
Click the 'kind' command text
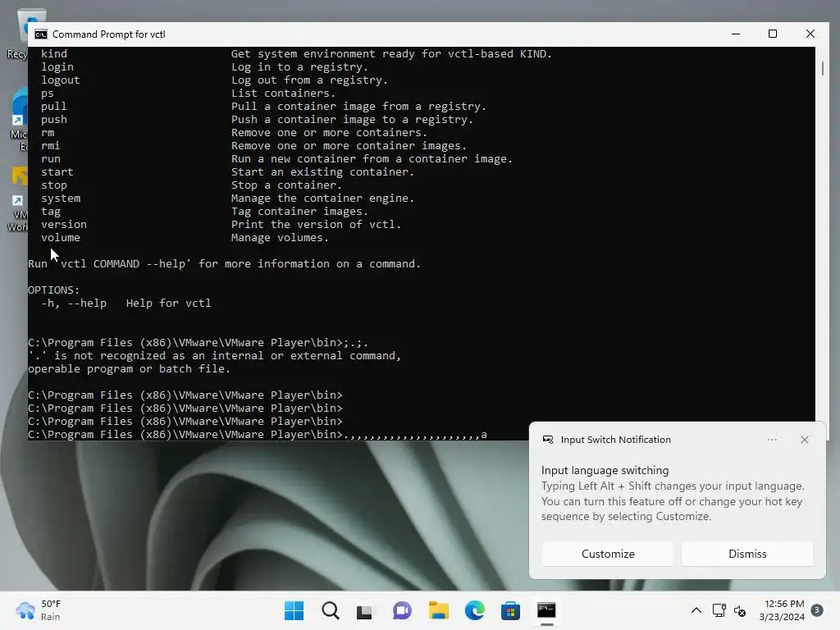54,53
